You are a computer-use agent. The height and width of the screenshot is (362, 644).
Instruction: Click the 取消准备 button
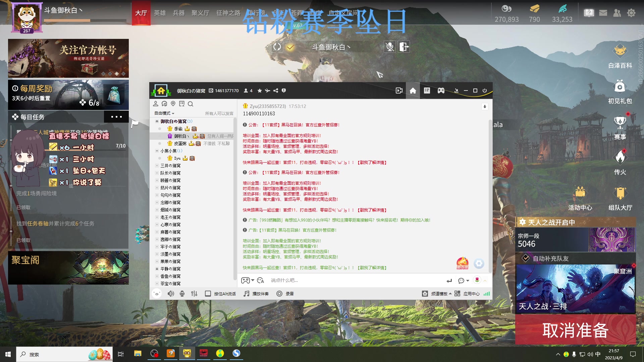pos(576,330)
